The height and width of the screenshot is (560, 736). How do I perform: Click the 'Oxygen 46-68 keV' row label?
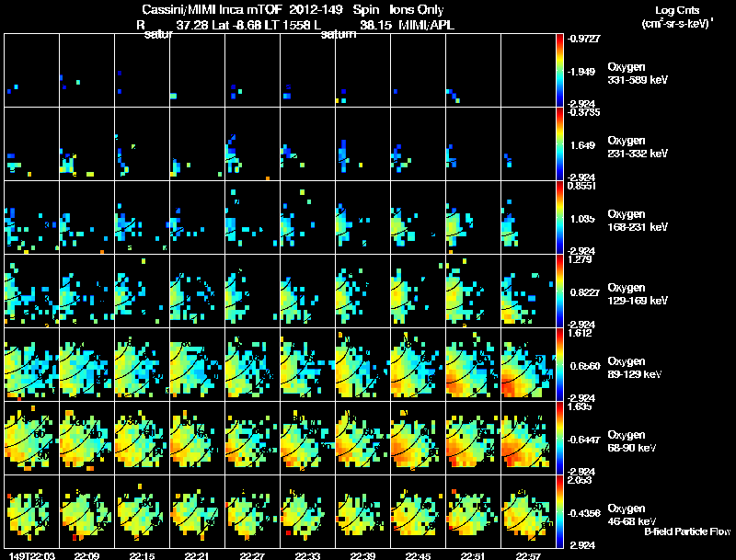coord(632,515)
